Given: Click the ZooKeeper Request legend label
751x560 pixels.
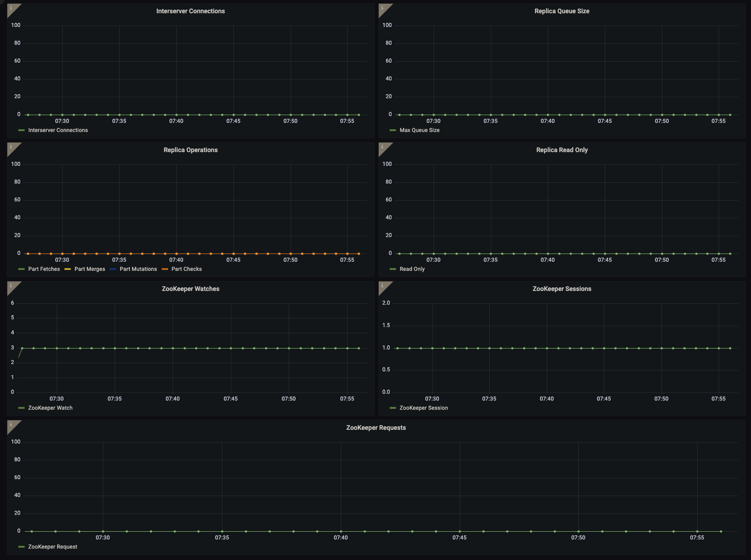Looking at the screenshot, I should tap(53, 547).
